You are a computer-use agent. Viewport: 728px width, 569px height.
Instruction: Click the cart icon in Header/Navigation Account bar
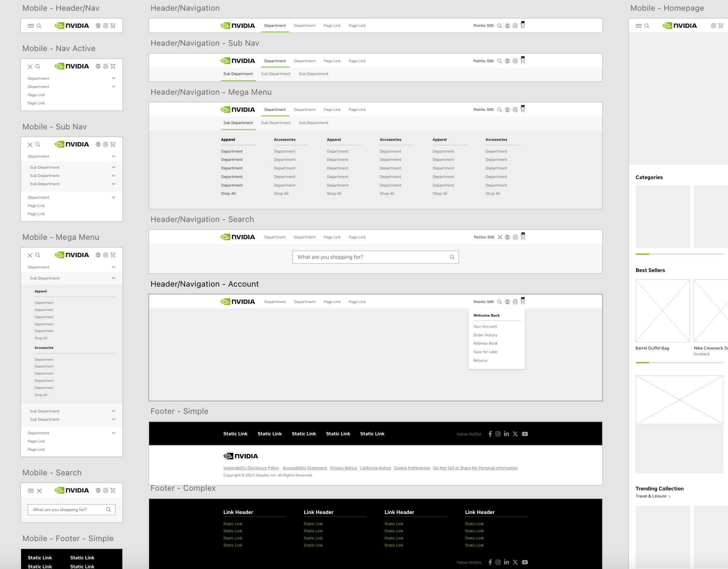(522, 302)
